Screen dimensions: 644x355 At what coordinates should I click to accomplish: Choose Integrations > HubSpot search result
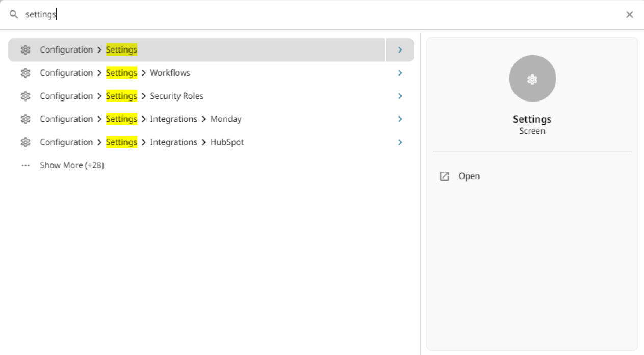click(227, 142)
